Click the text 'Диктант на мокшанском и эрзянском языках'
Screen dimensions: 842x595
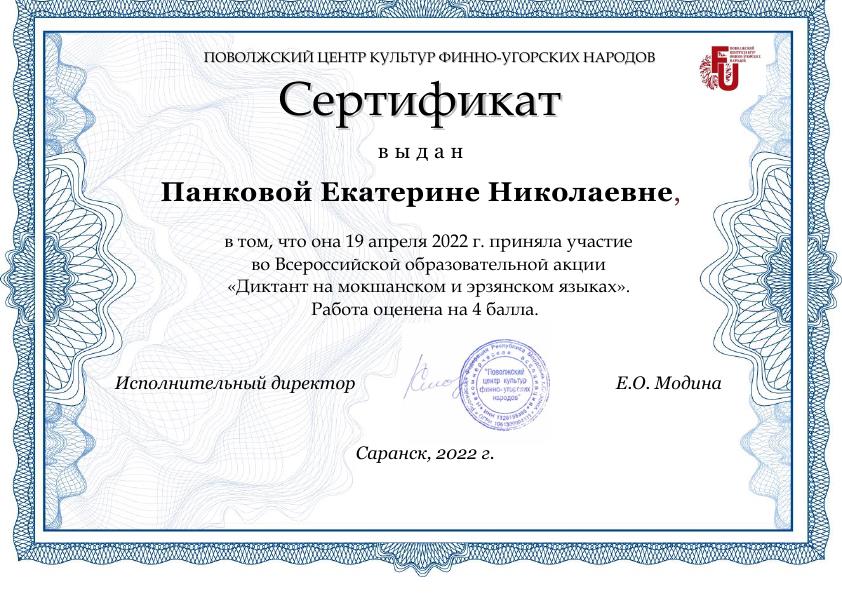click(x=429, y=288)
